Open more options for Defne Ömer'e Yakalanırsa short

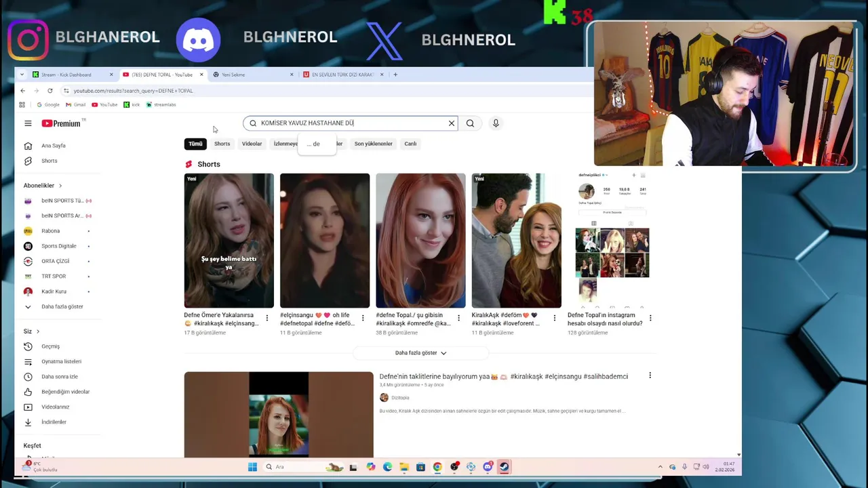(267, 318)
